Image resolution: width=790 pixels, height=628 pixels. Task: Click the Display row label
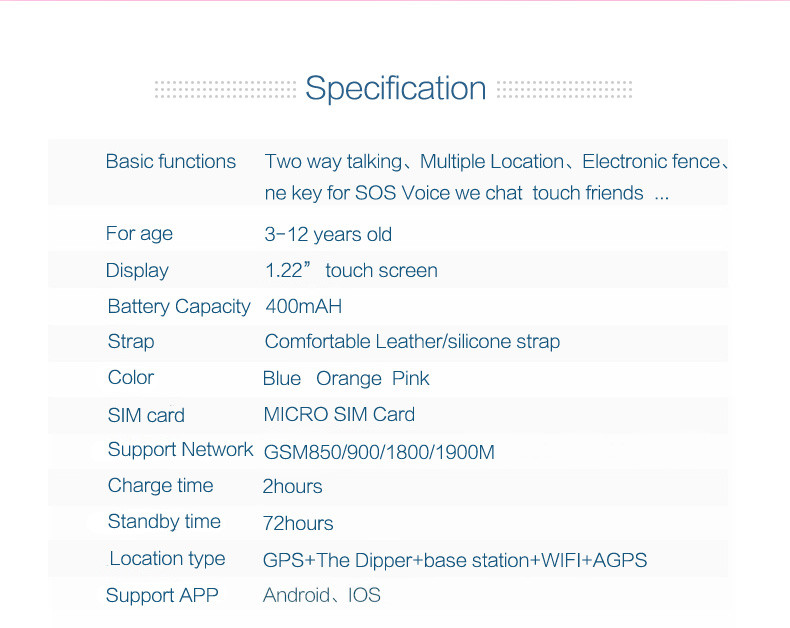coord(137,270)
